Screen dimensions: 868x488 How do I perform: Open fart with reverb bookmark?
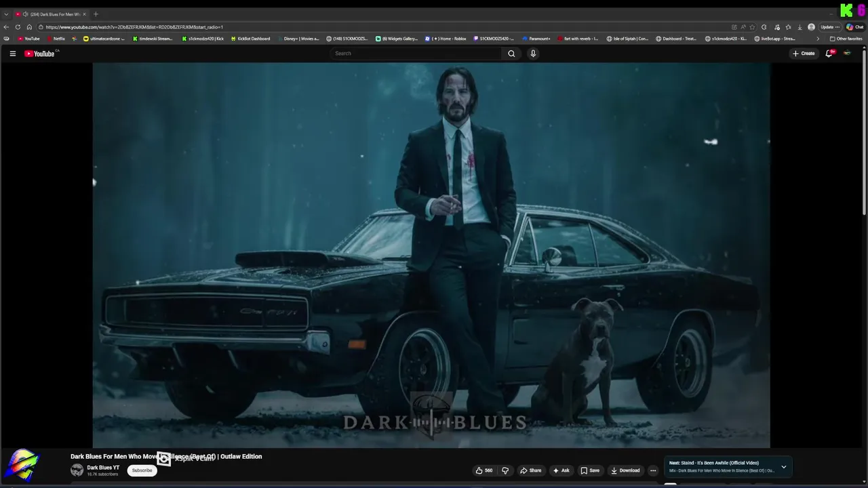[x=578, y=39]
